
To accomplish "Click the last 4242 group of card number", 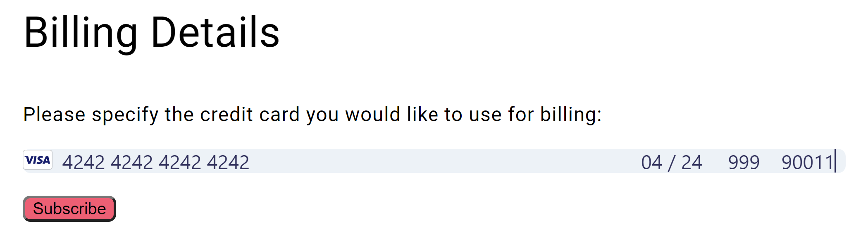I will (x=228, y=162).
